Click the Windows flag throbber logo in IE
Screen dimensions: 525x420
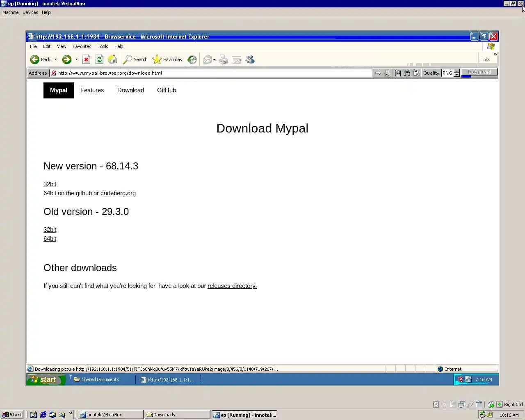click(491, 46)
